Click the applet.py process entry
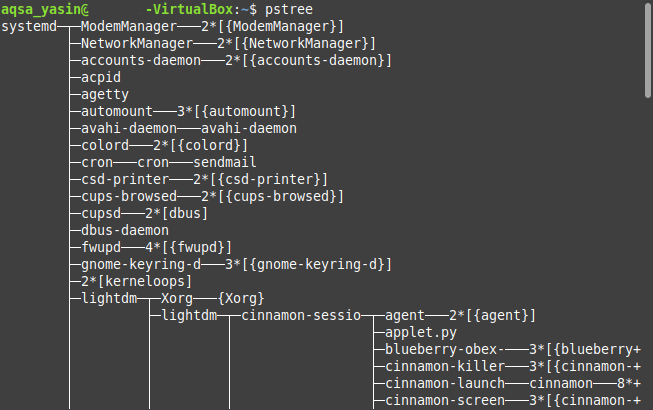The image size is (653, 410). [421, 332]
